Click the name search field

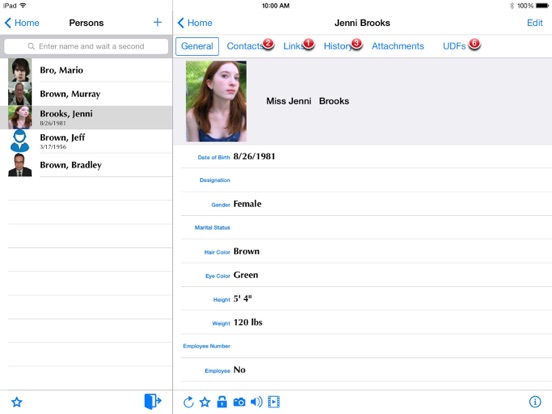tap(86, 46)
